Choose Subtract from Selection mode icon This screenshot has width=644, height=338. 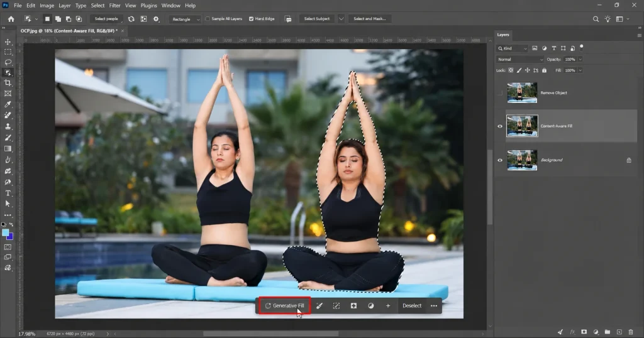68,19
